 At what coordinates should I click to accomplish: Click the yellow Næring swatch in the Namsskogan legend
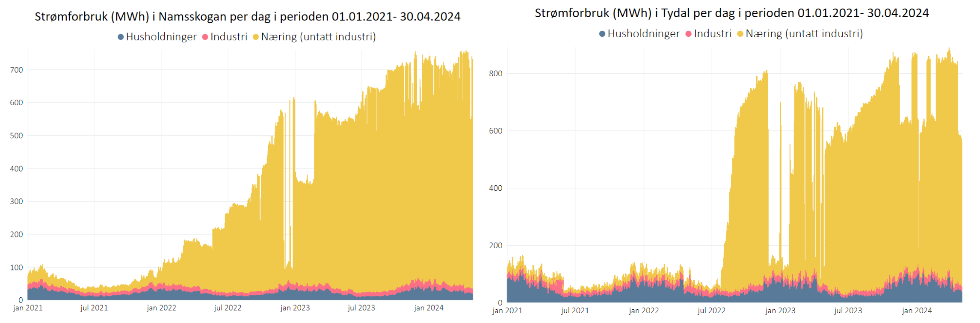[x=256, y=37]
